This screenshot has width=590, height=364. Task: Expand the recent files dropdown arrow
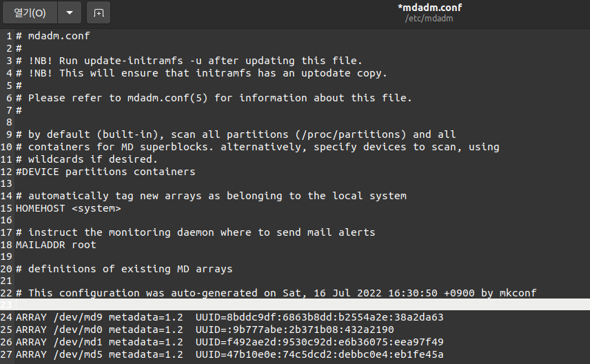click(x=70, y=13)
